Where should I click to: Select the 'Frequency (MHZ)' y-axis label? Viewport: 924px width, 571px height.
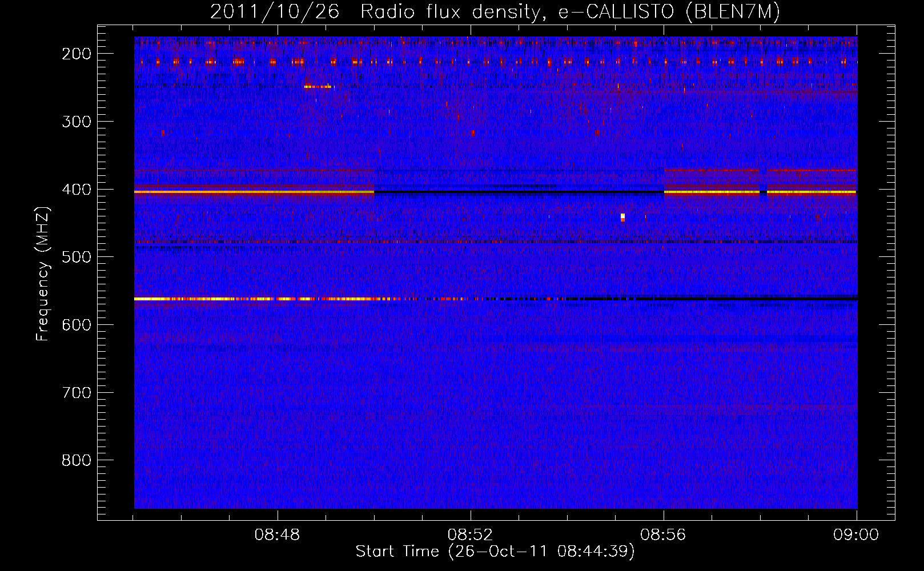43,274
